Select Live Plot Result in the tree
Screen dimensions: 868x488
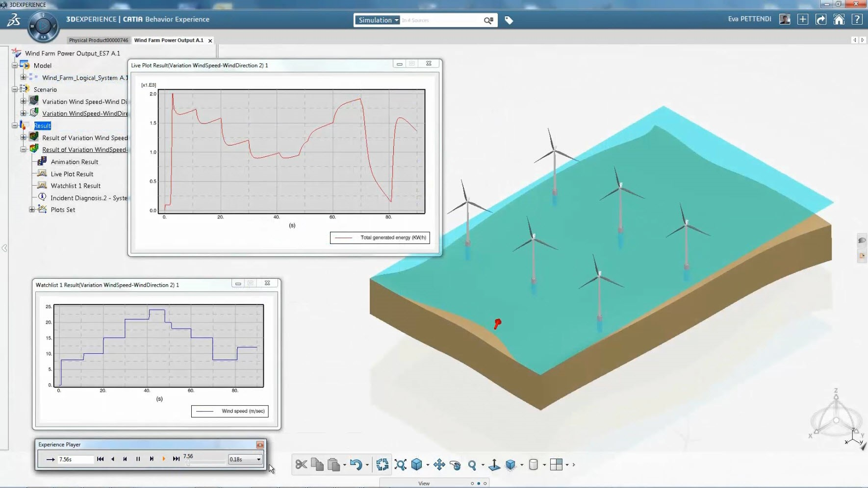point(72,174)
